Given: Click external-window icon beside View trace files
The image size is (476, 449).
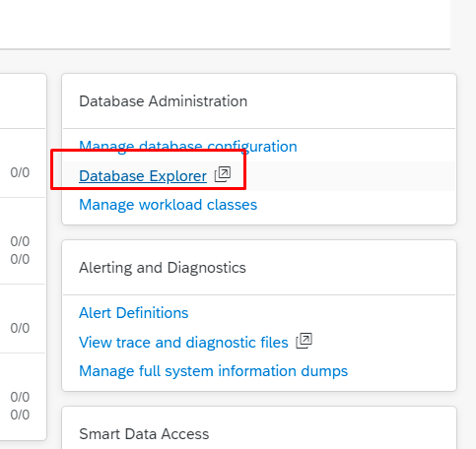Looking at the screenshot, I should click(x=304, y=341).
